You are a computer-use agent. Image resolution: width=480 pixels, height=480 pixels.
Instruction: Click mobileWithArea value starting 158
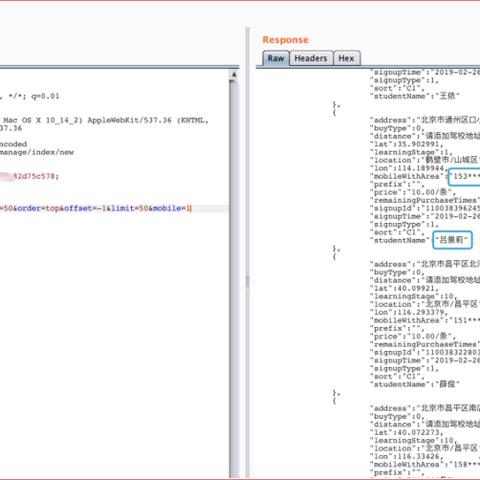(x=465, y=464)
